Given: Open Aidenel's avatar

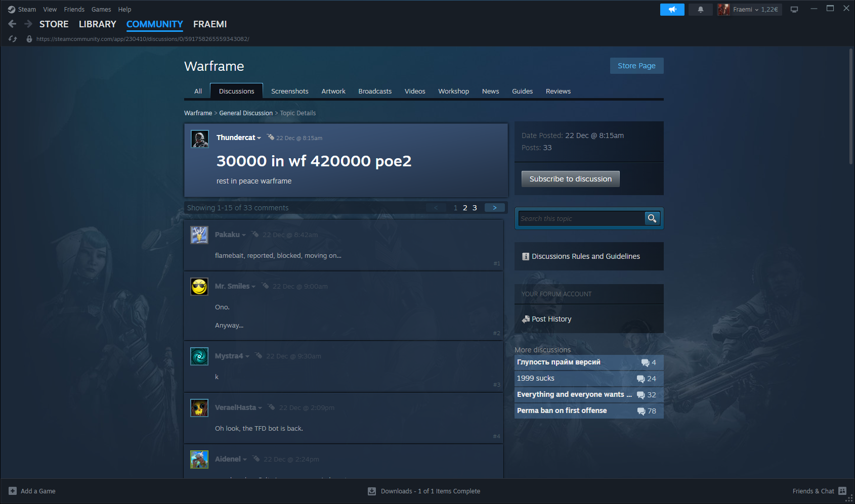Looking at the screenshot, I should click(x=199, y=460).
